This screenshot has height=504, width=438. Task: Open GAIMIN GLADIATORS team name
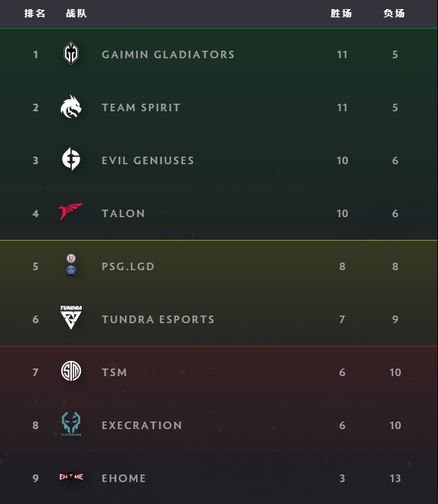(168, 54)
